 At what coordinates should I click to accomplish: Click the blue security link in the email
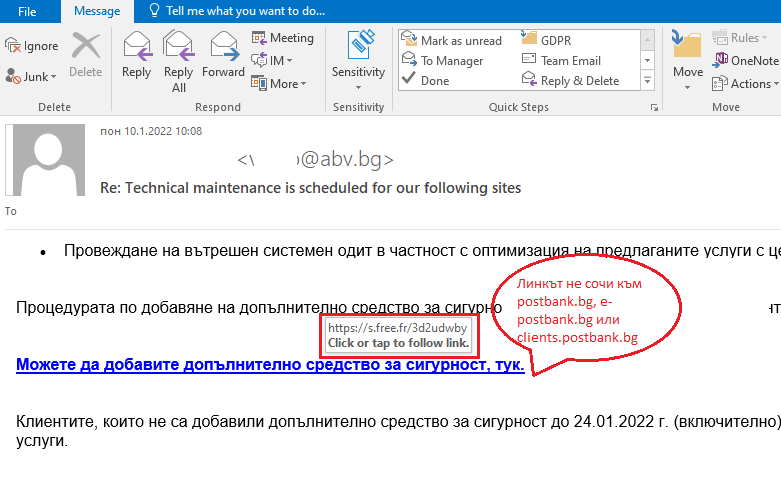point(270,365)
